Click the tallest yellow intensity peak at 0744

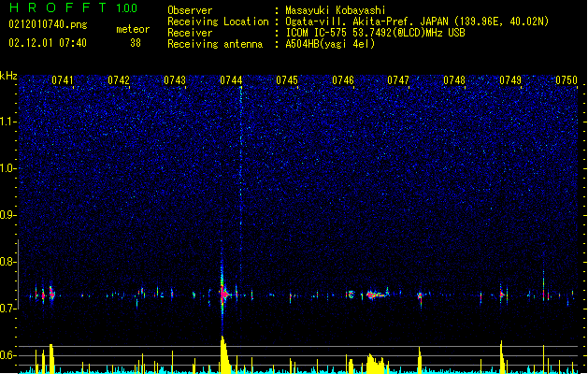click(224, 354)
